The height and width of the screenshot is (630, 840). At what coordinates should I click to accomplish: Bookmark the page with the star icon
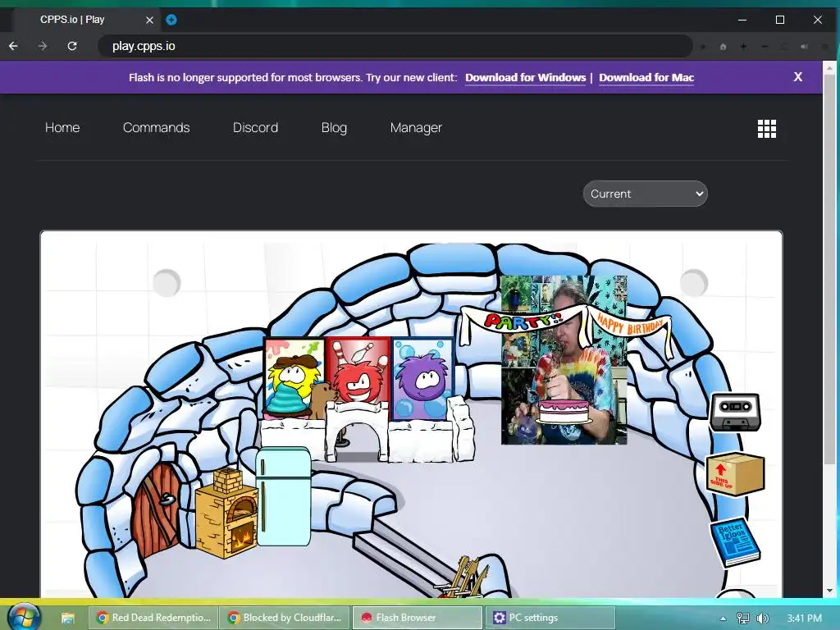point(703,47)
